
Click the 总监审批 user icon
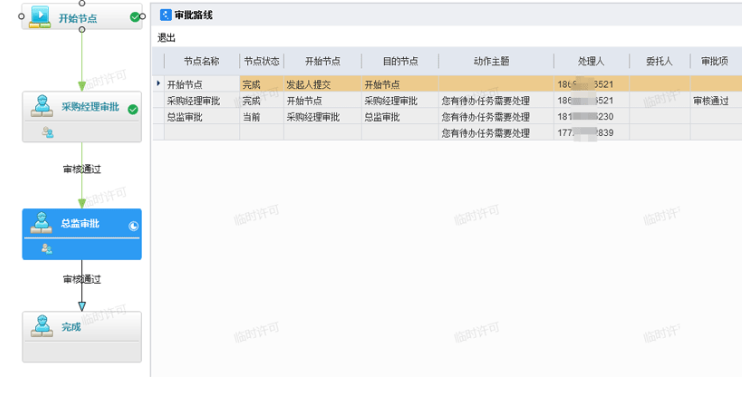[41, 223]
